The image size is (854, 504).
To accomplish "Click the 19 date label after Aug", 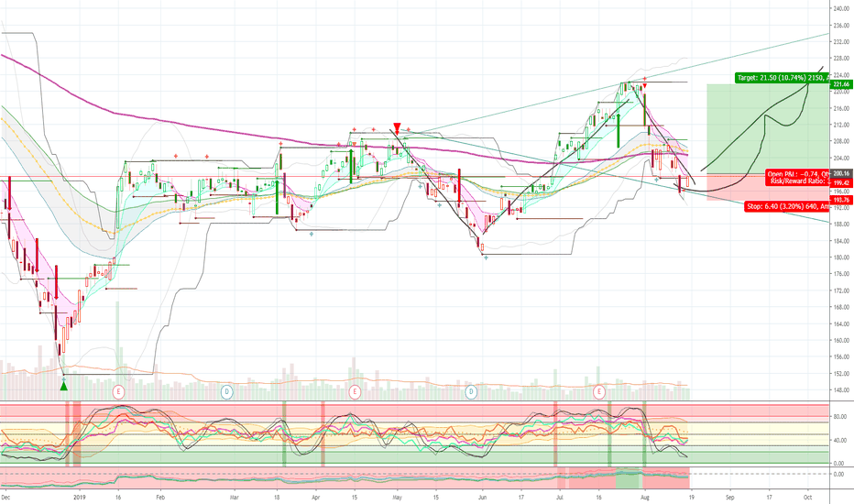I will 691,498.
